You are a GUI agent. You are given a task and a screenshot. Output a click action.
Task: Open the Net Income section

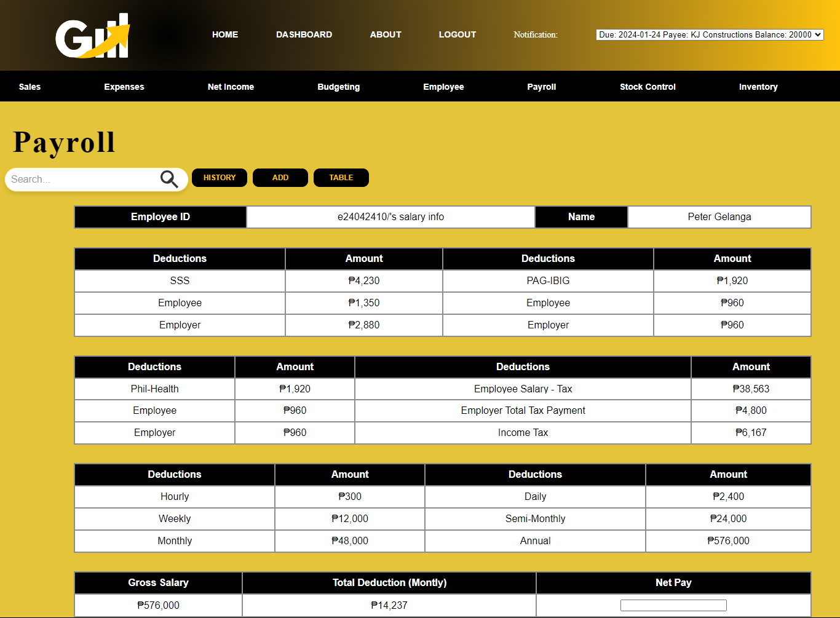click(231, 87)
